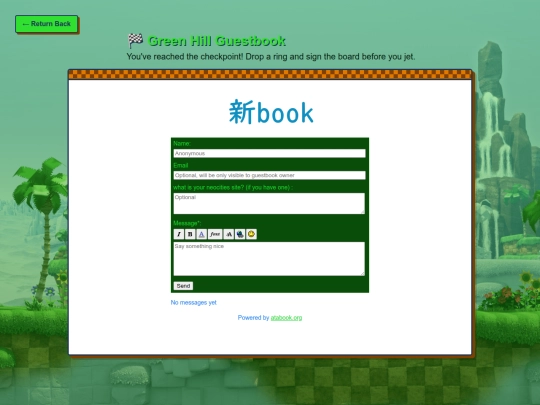
Task: Click into the Say something nice message box
Action: point(269,259)
